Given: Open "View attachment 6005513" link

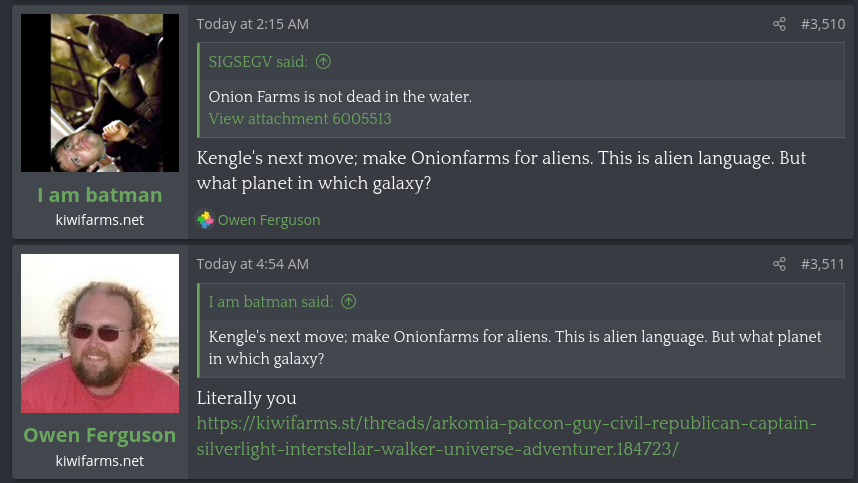Looking at the screenshot, I should coord(300,119).
